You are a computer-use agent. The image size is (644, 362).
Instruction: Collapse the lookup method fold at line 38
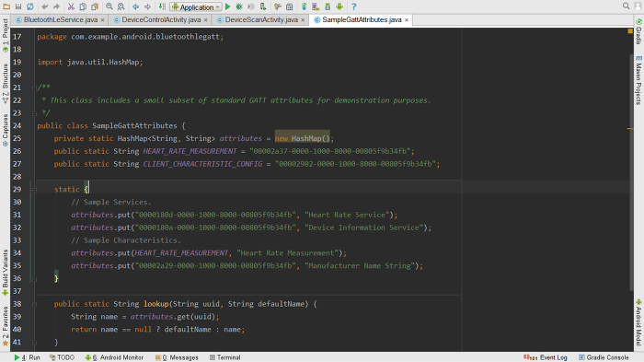click(x=34, y=304)
